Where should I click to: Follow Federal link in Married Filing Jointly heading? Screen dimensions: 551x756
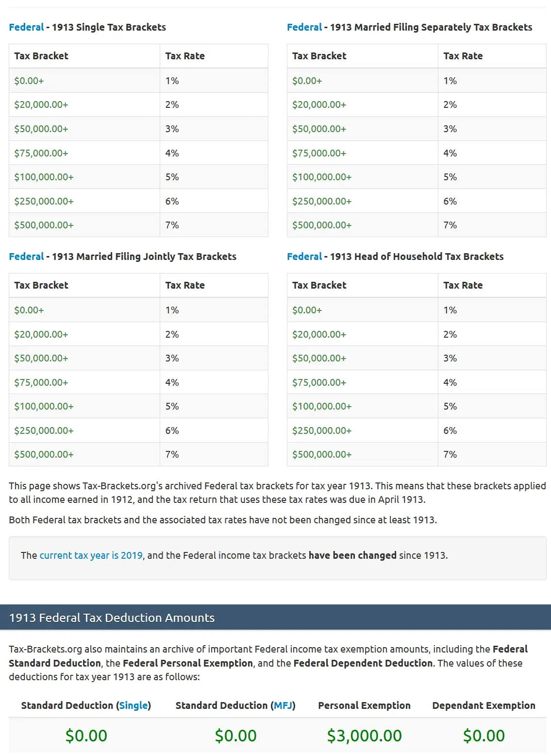(x=26, y=257)
